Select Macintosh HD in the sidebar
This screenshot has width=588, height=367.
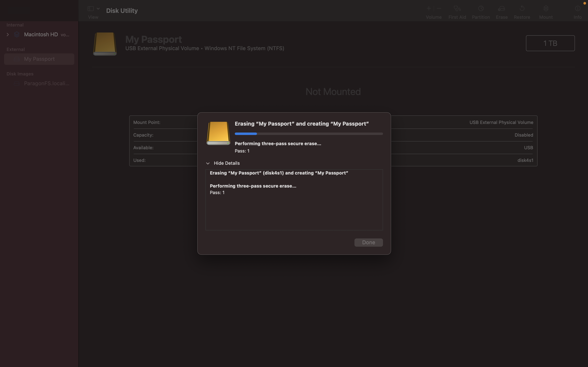[41, 34]
